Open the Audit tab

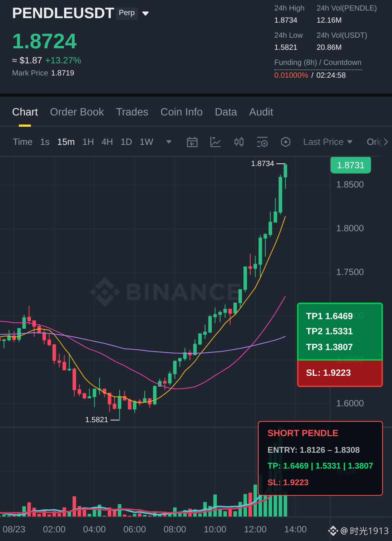click(261, 112)
